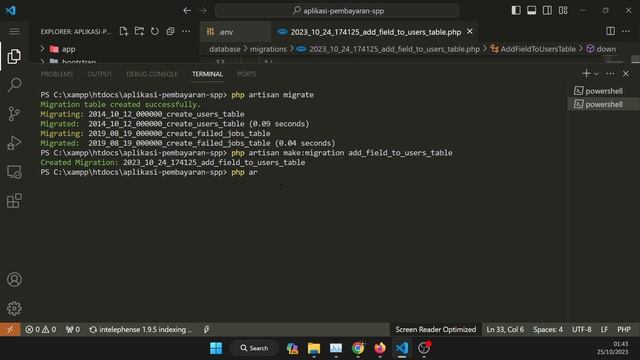Show errors and warnings count
640x360 pixels.
click(x=40, y=329)
